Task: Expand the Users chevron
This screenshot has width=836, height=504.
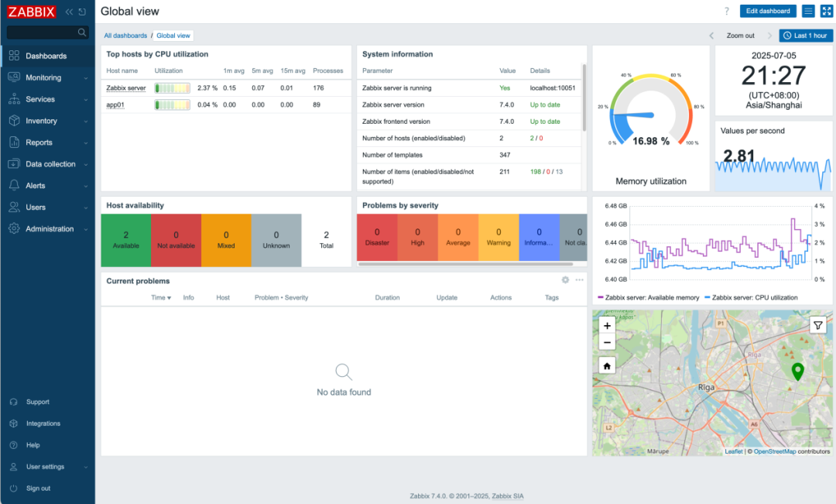Action: click(x=86, y=207)
